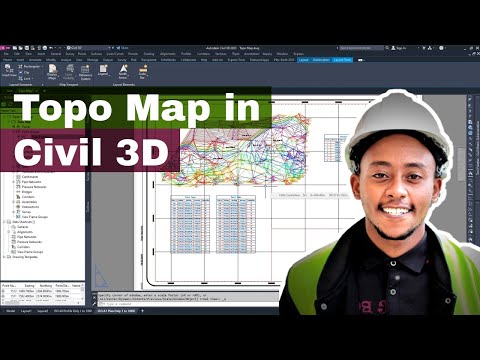Viewport: 480px width, 360px height.
Task: Select Bridges in the Prospector tree
Action: point(27,192)
